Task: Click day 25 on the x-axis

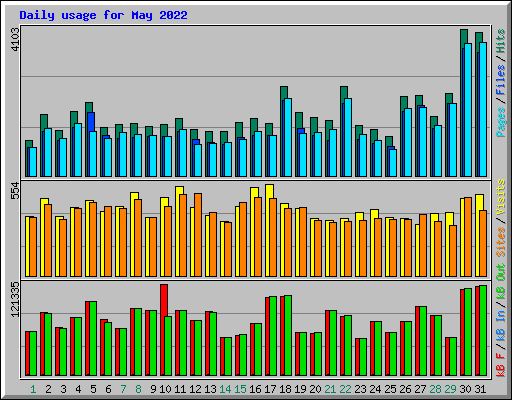Action: [390, 389]
